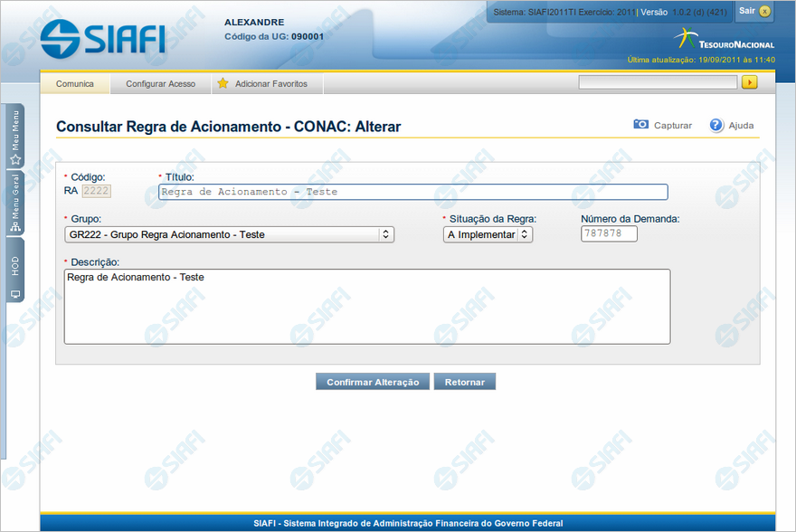The image size is (796, 532).
Task: Open Meu Menu side tab
Action: click(15, 138)
